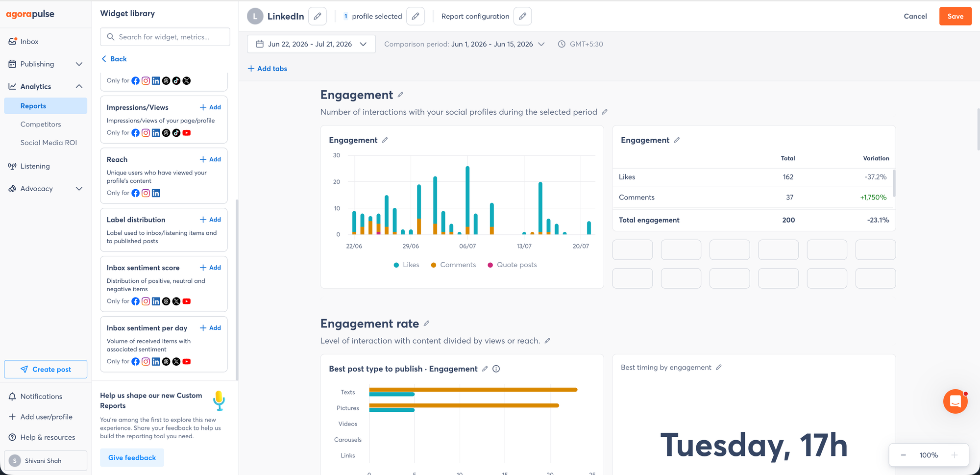Click the Inbox icon in sidebar
The image size is (980, 475).
click(12, 42)
